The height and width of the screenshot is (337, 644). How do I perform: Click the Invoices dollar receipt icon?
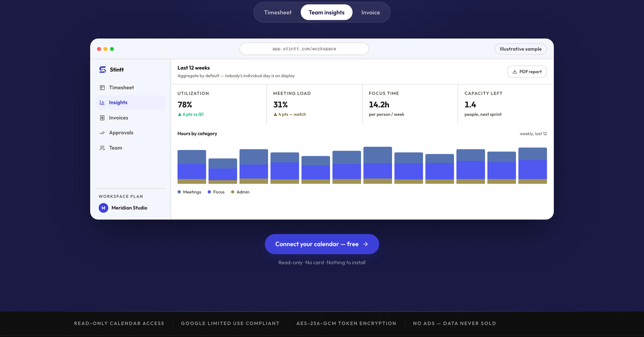[x=102, y=118]
